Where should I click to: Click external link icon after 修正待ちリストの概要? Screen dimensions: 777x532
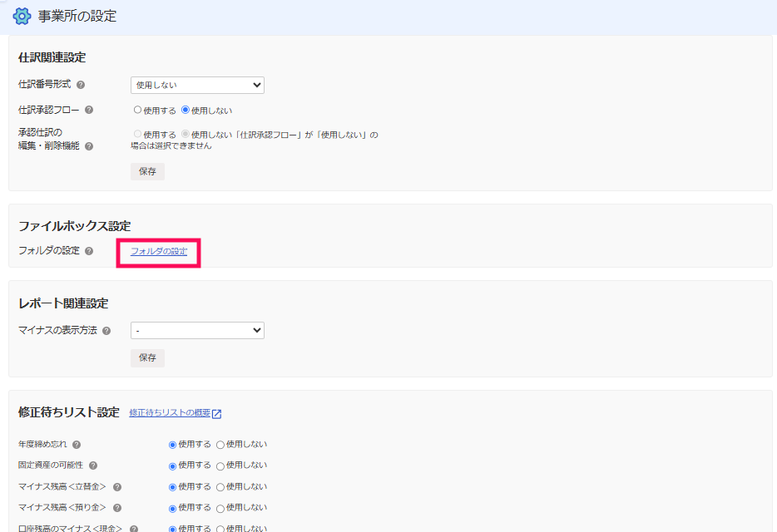216,414
